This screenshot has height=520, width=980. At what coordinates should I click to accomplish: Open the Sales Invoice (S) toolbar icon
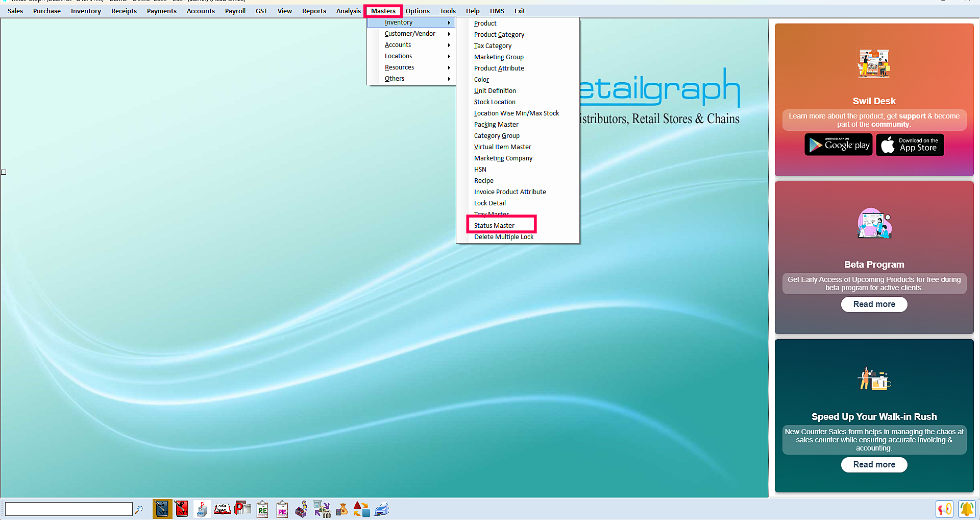point(162,509)
